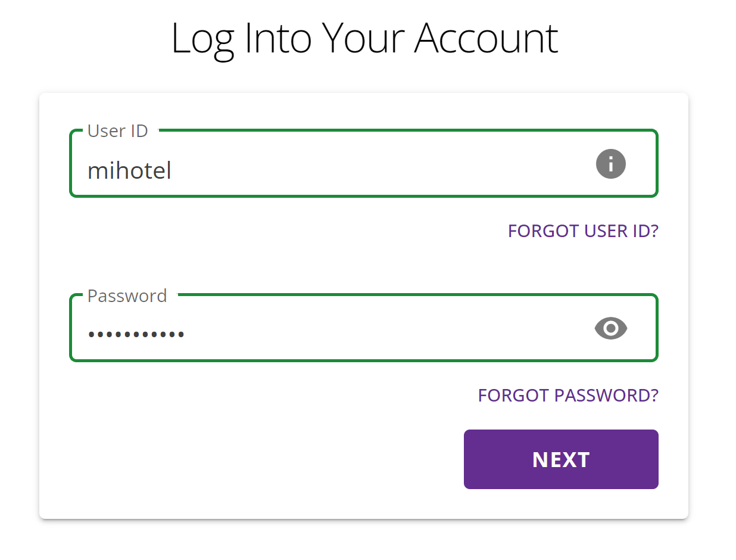Select the circular 'i' information badge

[x=610, y=164]
